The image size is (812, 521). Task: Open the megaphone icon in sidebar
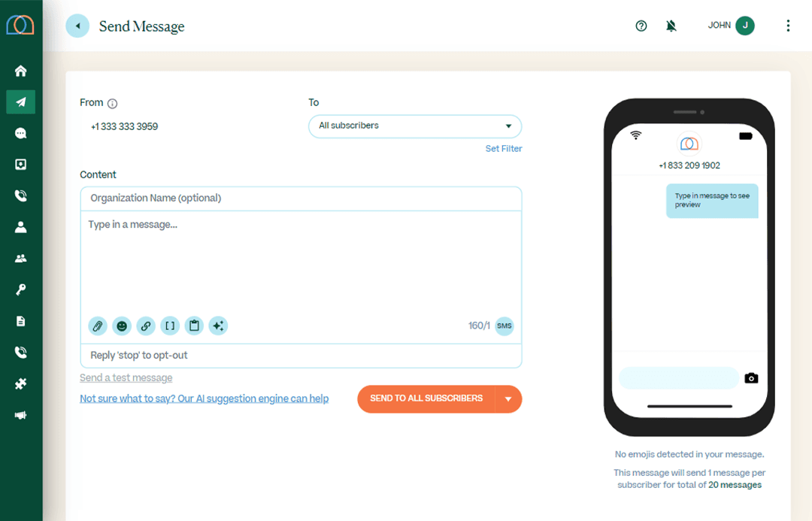tap(21, 415)
